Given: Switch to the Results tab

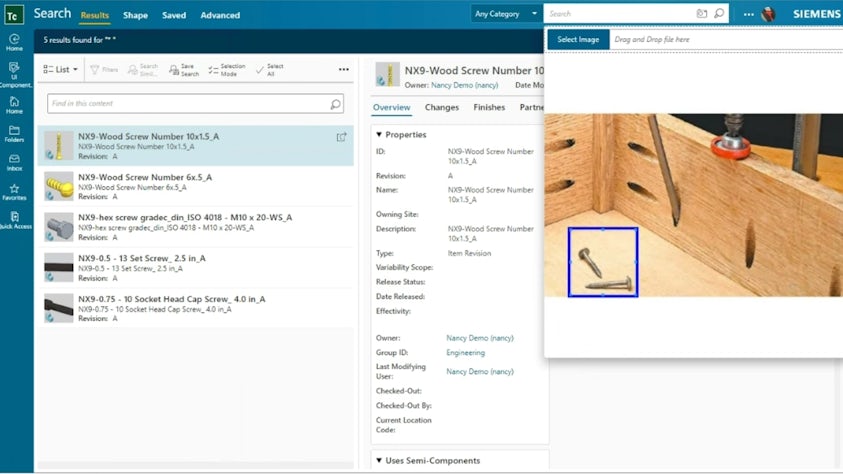Looking at the screenshot, I should 95,15.
